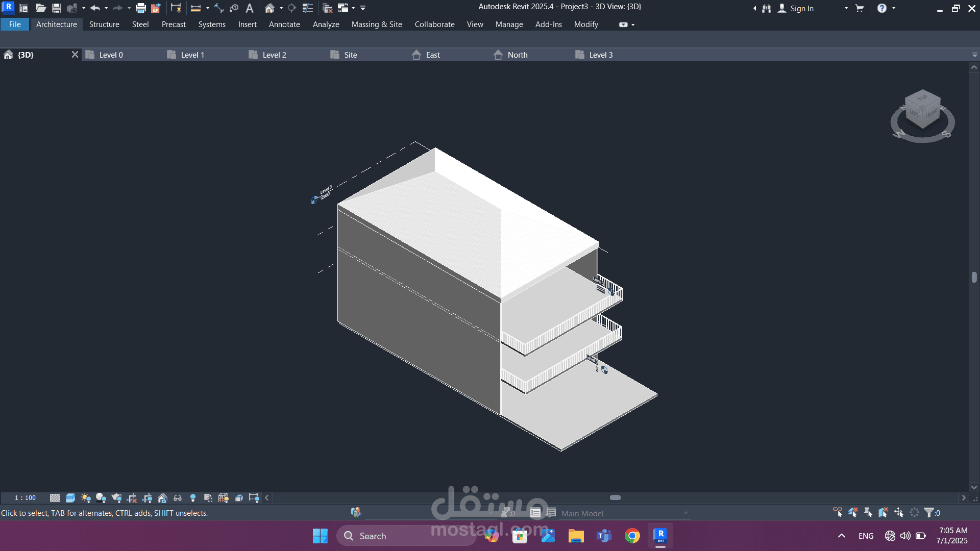Open Switch Windows icon
The image size is (980, 551).
[343, 8]
